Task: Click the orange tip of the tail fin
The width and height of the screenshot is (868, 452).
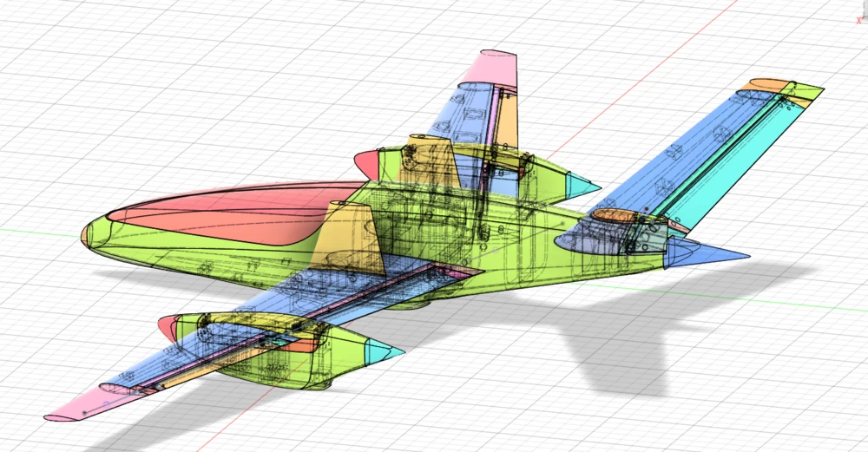Action: click(x=766, y=85)
